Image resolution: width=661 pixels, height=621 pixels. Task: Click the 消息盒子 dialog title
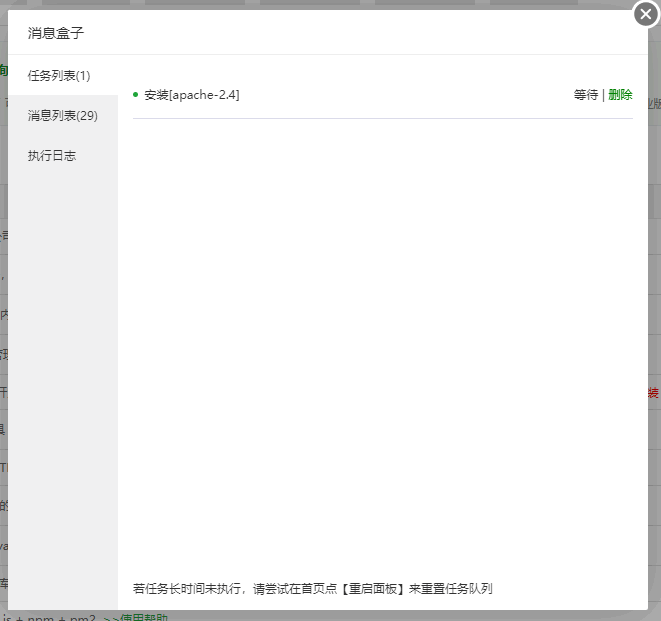(x=56, y=33)
